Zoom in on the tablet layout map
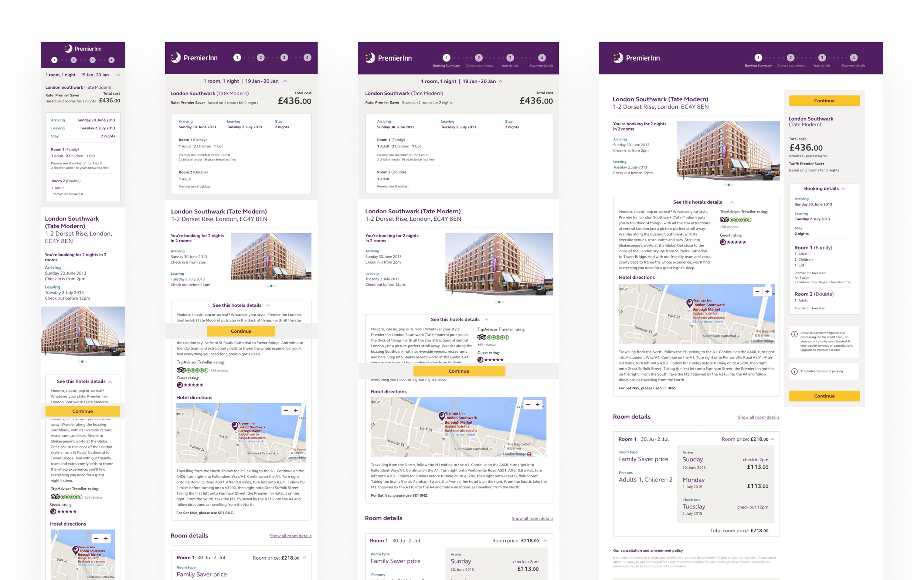The width and height of the screenshot is (924, 580). coord(537,405)
